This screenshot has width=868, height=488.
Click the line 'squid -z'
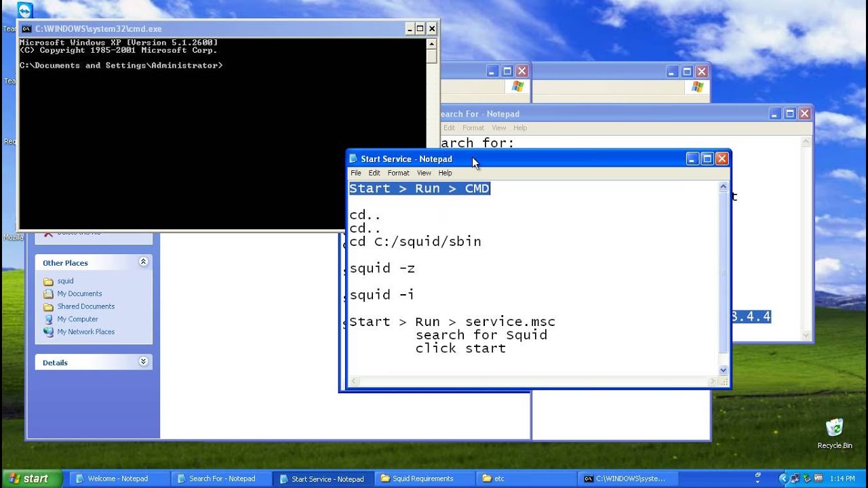[382, 268]
